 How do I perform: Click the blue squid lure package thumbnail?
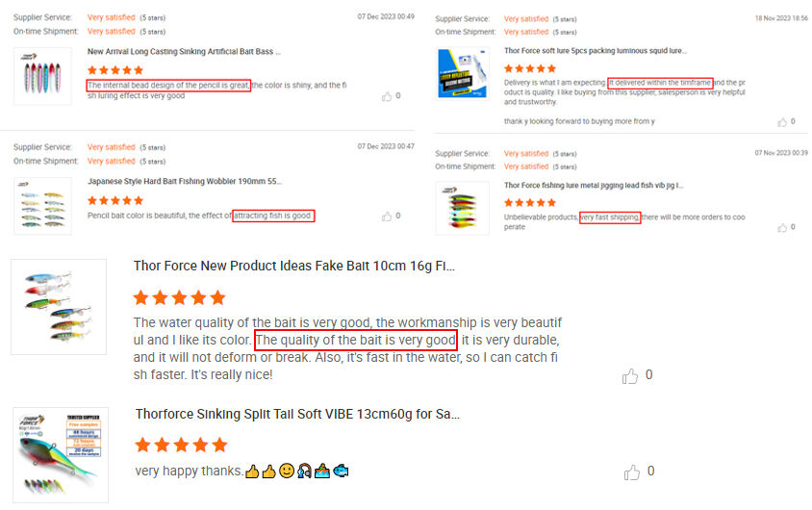coord(463,73)
